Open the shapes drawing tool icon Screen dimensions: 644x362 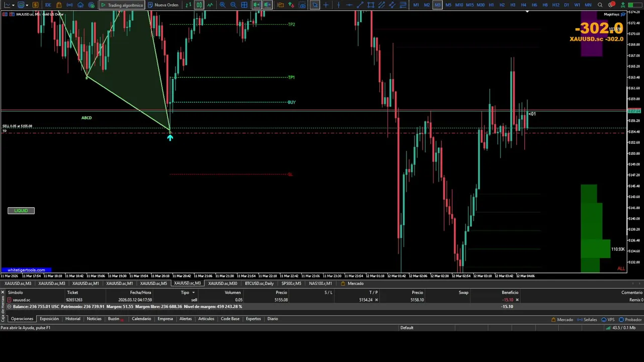point(371,5)
